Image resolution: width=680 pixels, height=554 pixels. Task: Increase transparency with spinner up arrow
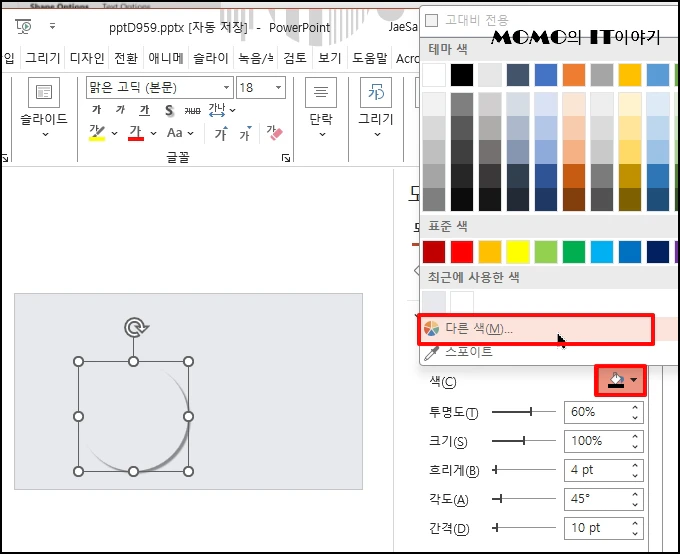[x=635, y=407]
